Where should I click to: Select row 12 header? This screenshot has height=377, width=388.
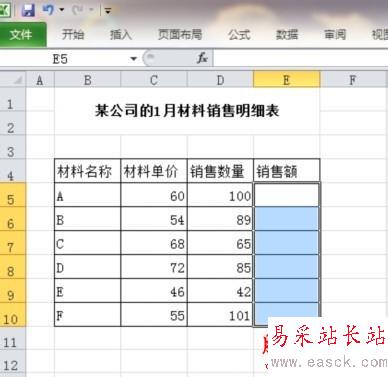pos(13,361)
